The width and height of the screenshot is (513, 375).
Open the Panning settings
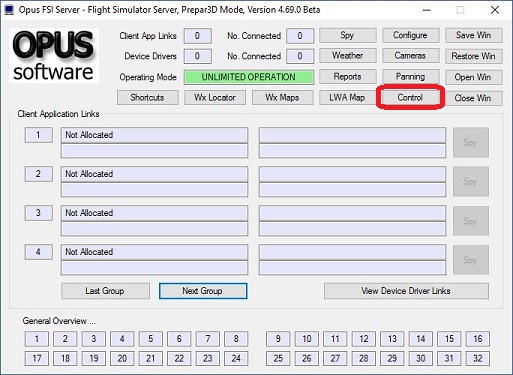[x=410, y=77]
